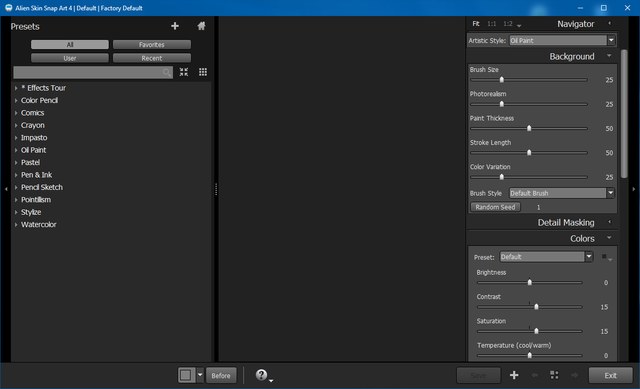Open the help question mark icon
This screenshot has width=640, height=389.
tap(261, 375)
